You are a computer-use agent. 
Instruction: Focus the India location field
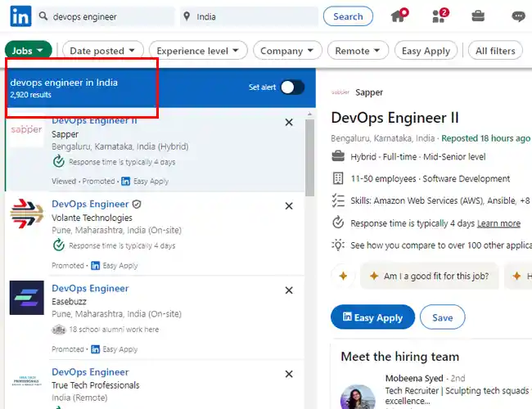tap(249, 16)
